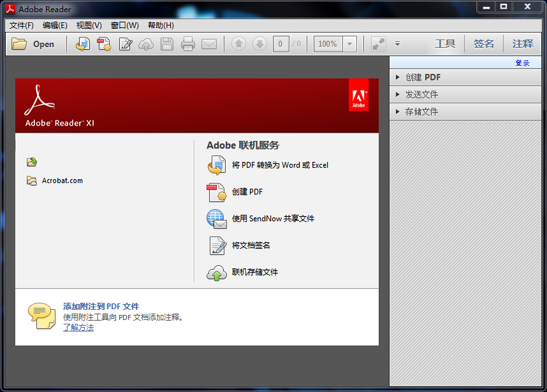
Task: Click the Adobe Reader XI banner title
Action: coord(60,123)
